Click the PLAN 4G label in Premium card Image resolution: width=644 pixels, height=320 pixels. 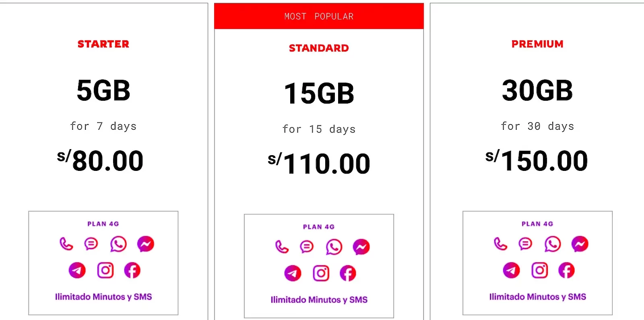point(537,224)
